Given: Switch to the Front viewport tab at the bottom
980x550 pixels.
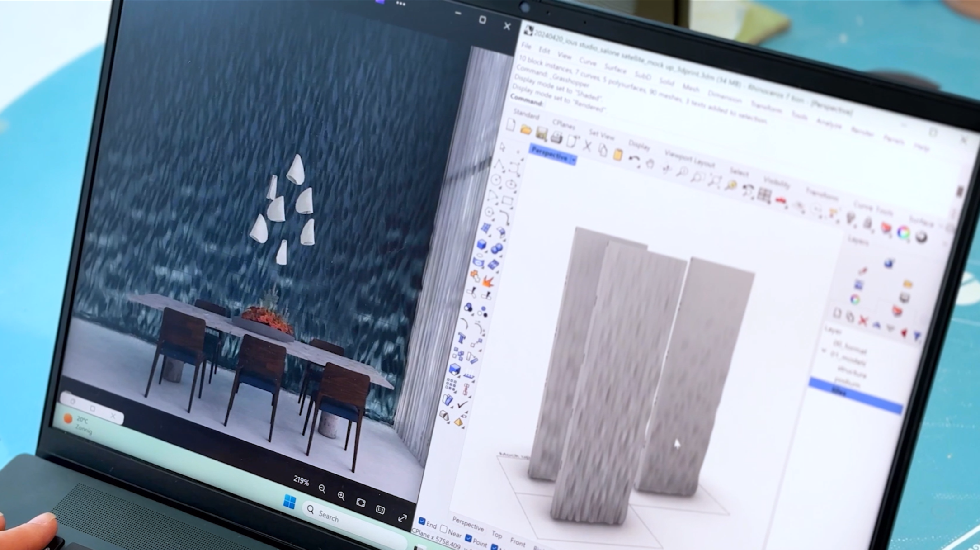Looking at the screenshot, I should click(518, 541).
